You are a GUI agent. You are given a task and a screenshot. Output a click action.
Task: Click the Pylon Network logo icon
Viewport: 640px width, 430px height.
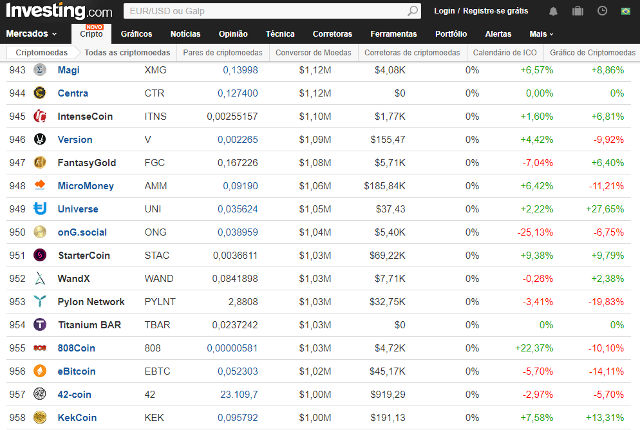click(40, 301)
